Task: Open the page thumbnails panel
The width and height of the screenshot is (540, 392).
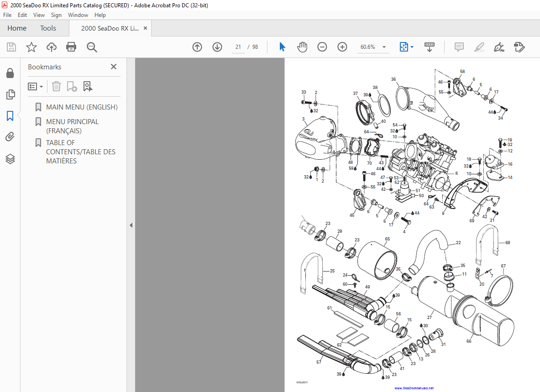Action: [x=10, y=94]
